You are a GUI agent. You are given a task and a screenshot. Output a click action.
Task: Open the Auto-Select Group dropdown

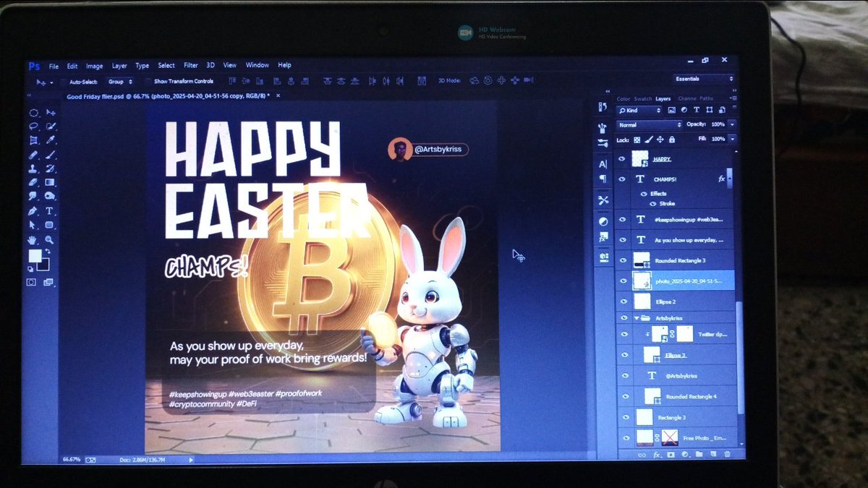[119, 82]
